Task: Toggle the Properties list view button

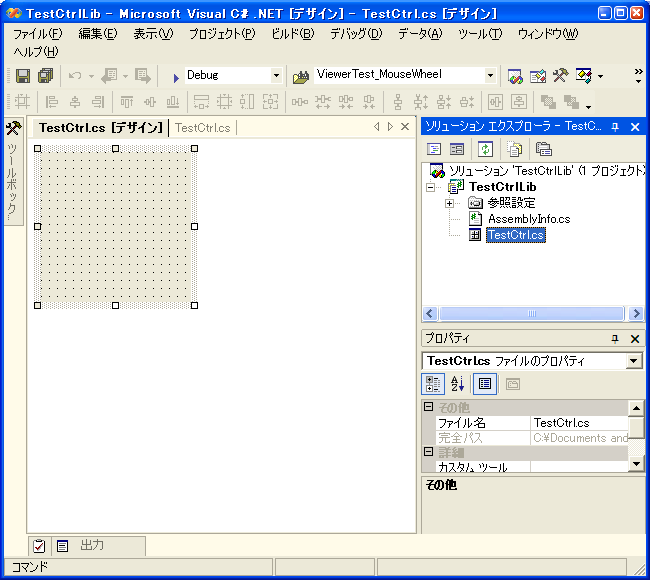Action: coord(485,384)
